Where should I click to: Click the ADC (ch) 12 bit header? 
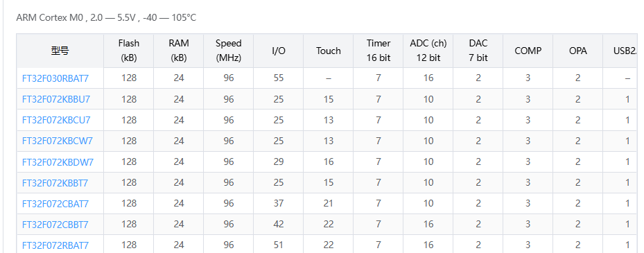(428, 51)
